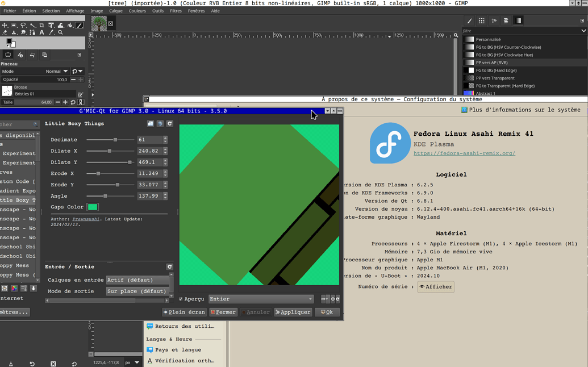Click the add-to-favorites icon in G'MIC header
Image resolution: width=588 pixels, height=367 pixels.
151,123
